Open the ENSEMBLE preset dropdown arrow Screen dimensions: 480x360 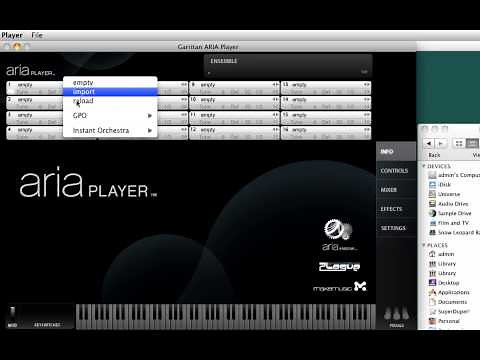364,71
